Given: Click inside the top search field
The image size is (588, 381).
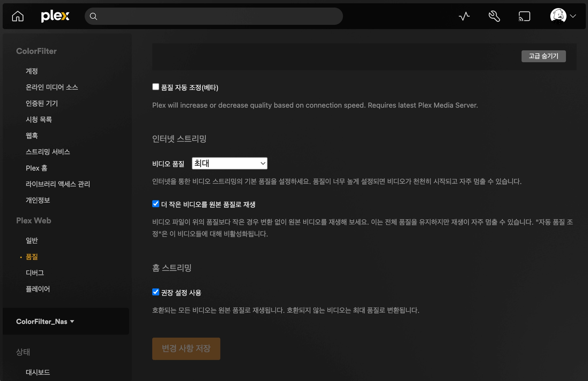Looking at the screenshot, I should point(218,16).
